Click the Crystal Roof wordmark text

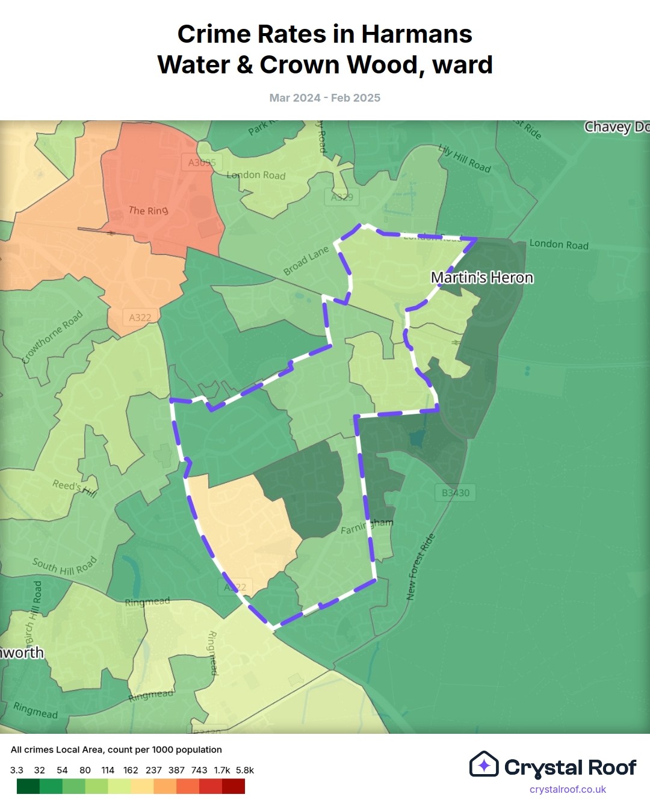click(x=570, y=767)
